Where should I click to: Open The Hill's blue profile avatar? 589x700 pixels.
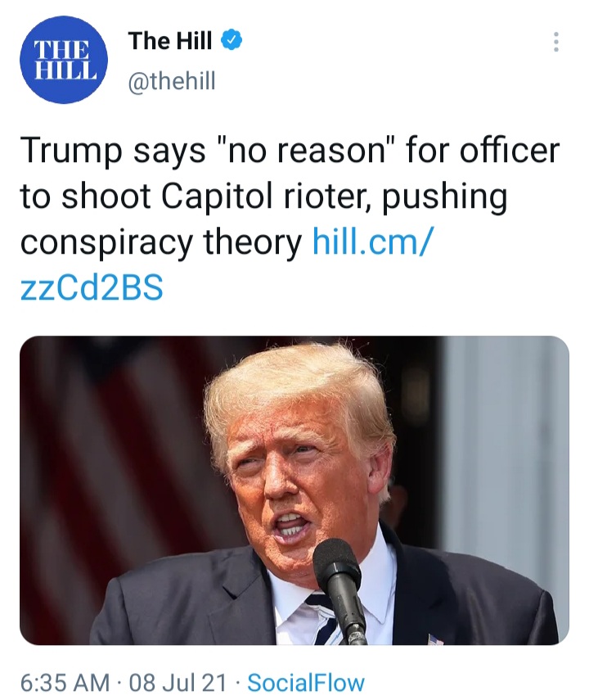(x=64, y=60)
